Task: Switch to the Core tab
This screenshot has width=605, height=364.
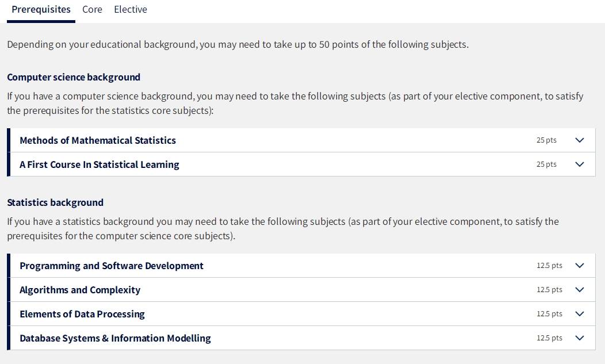Action: (92, 9)
